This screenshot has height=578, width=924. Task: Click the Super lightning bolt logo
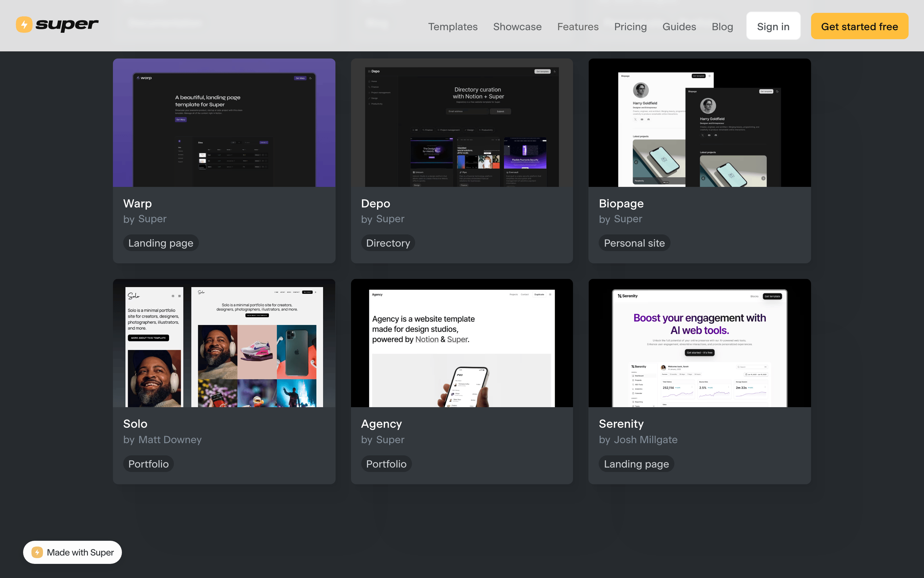click(x=24, y=25)
